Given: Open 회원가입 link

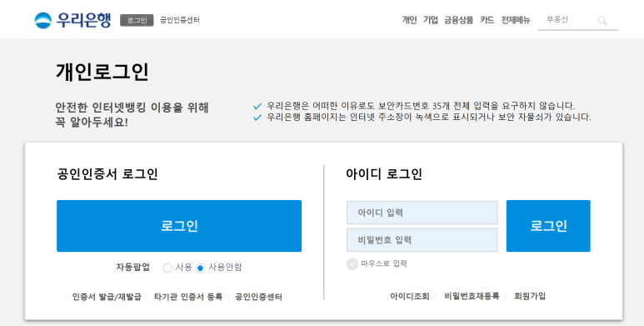Looking at the screenshot, I should point(530,296).
